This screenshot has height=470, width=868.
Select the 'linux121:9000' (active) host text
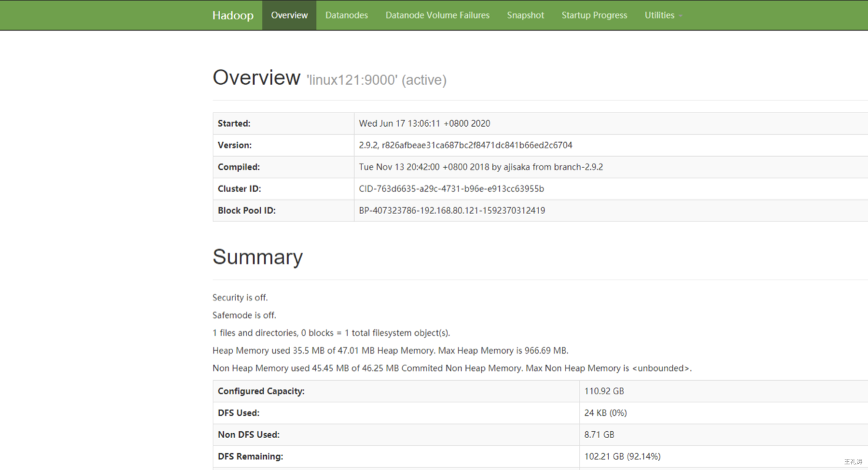376,80
